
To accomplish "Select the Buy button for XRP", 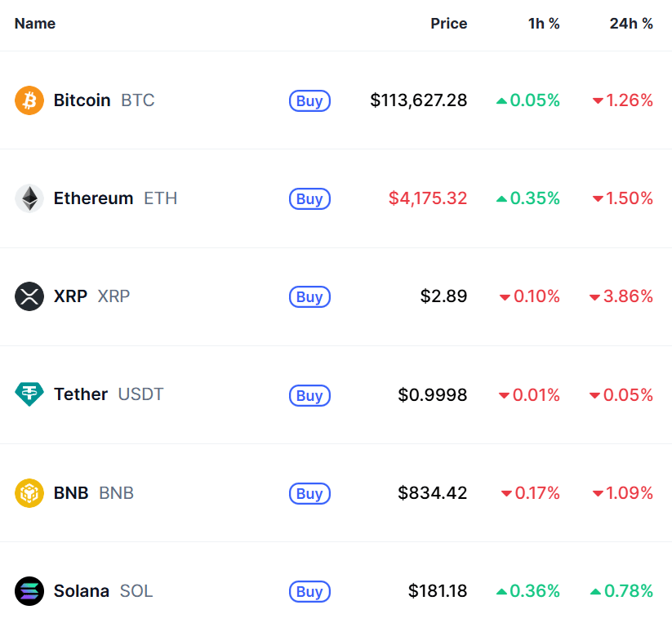I will click(x=309, y=296).
